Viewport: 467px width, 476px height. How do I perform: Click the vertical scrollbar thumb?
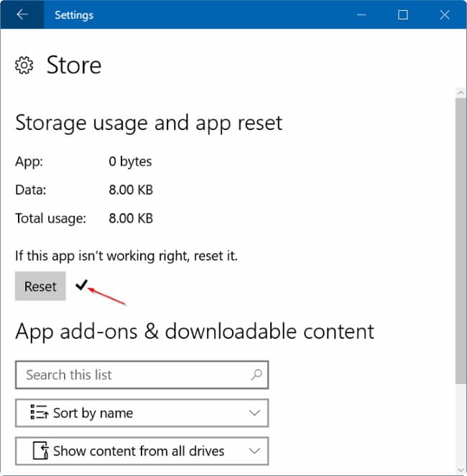461,241
